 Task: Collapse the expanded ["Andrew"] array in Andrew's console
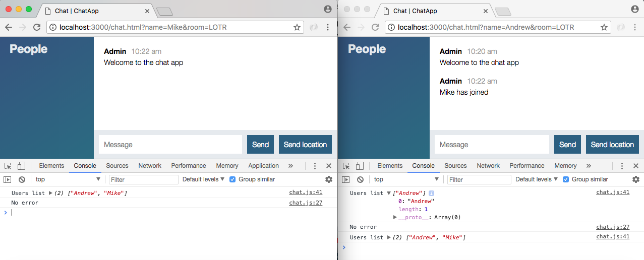389,193
